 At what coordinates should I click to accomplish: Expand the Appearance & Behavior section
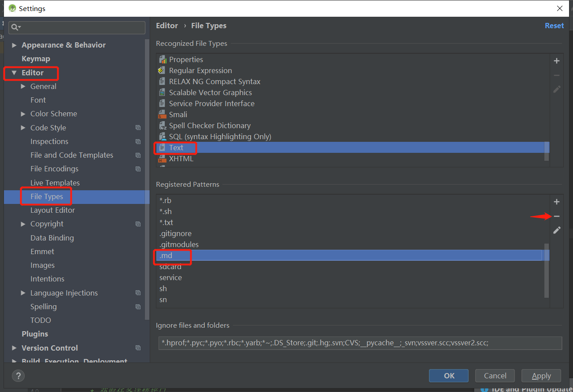[x=14, y=44]
